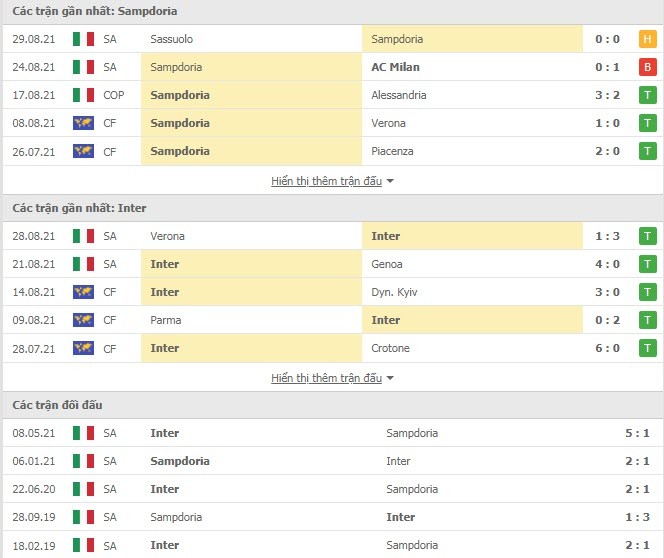Open 'Hiển thị thêm trận đấu' under Inter

click(326, 378)
